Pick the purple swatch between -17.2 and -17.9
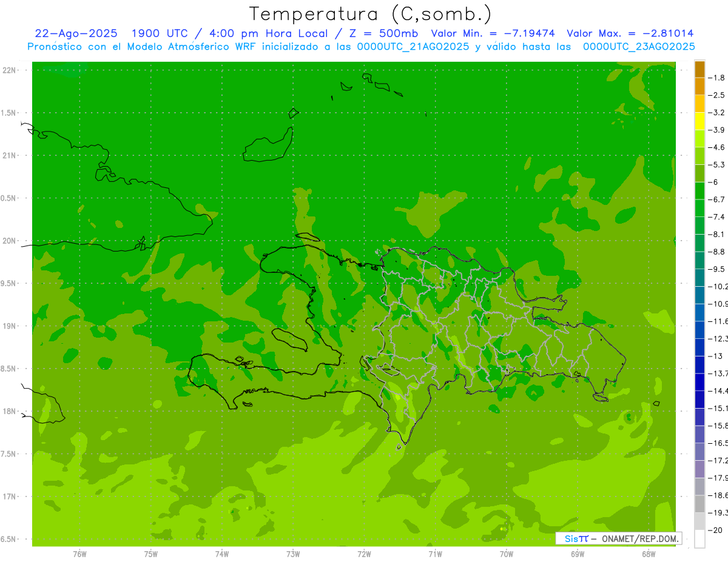This screenshot has width=728, height=562. pos(699,469)
